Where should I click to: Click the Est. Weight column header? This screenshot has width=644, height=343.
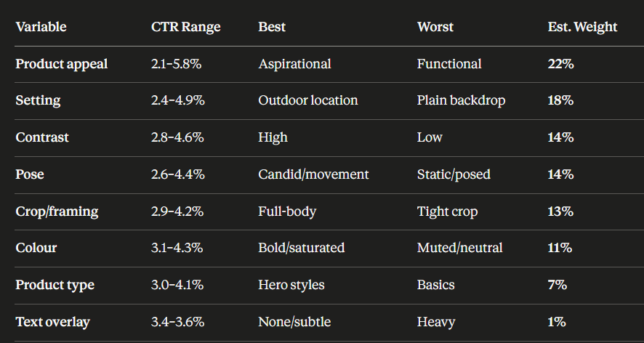582,27
